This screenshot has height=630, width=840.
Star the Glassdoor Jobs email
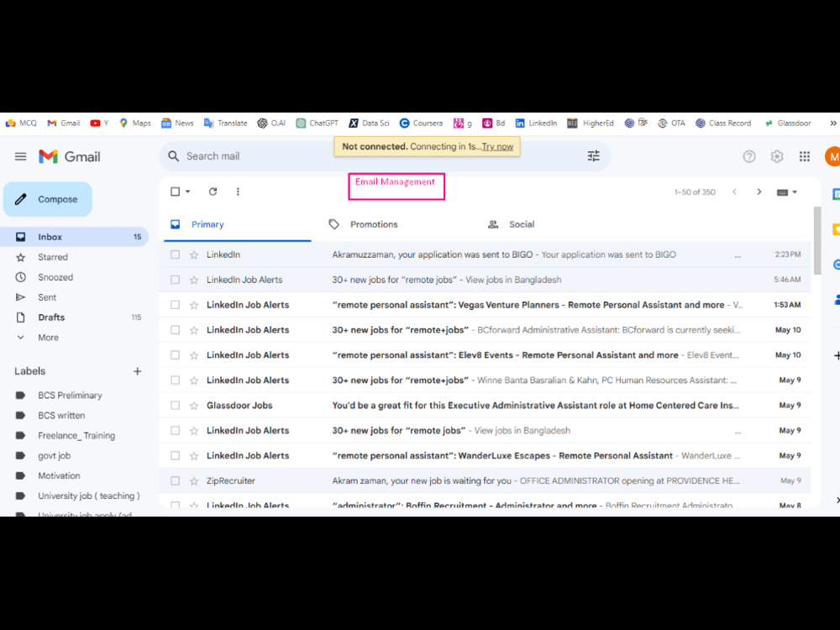(x=194, y=406)
